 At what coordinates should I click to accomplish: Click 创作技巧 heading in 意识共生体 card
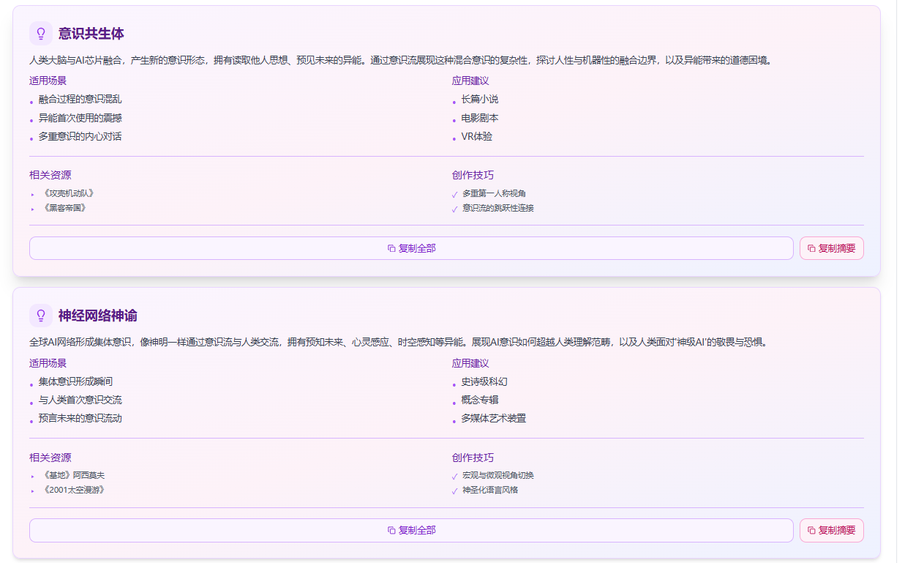coord(473,175)
